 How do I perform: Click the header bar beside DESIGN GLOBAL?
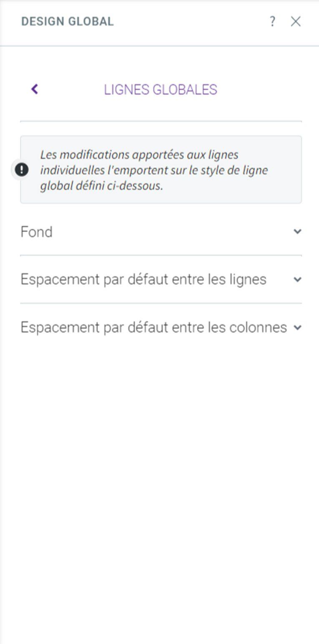click(188, 22)
